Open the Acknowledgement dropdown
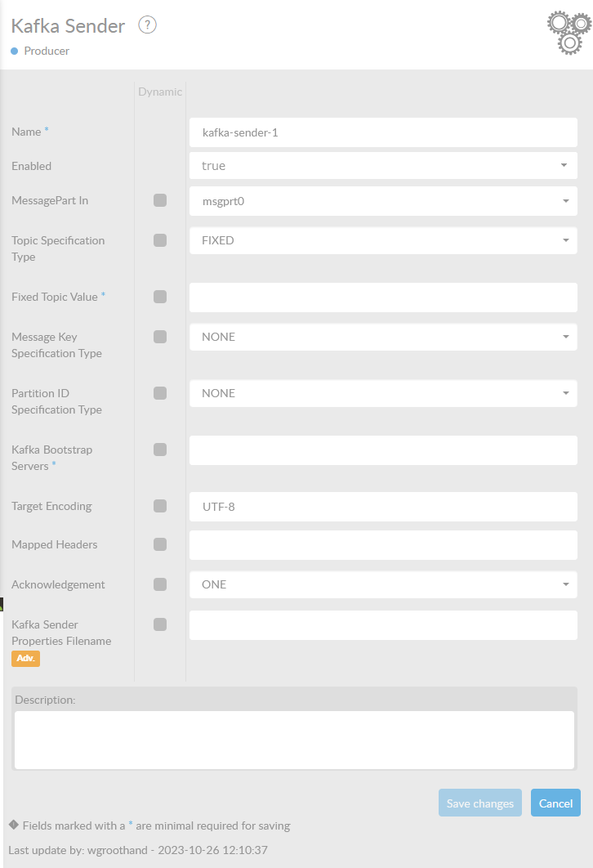 383,584
